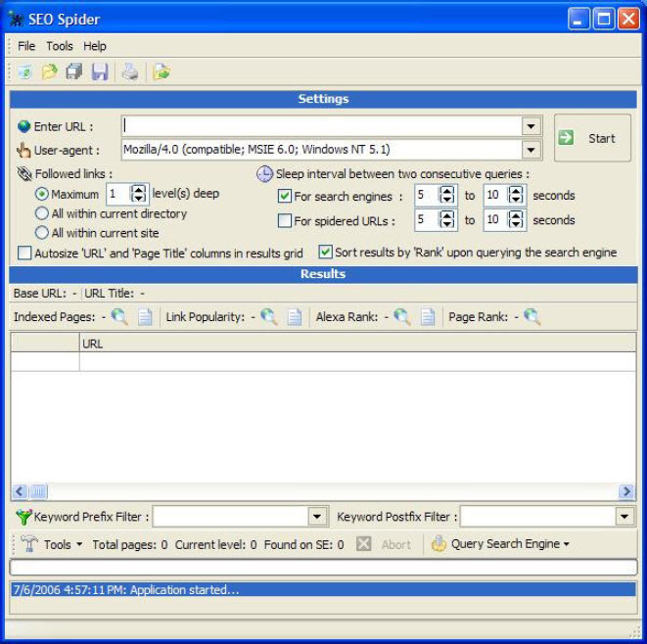Image resolution: width=647 pixels, height=644 pixels.
Task: Open the Enter URL dropdown arrow
Action: pos(531,126)
